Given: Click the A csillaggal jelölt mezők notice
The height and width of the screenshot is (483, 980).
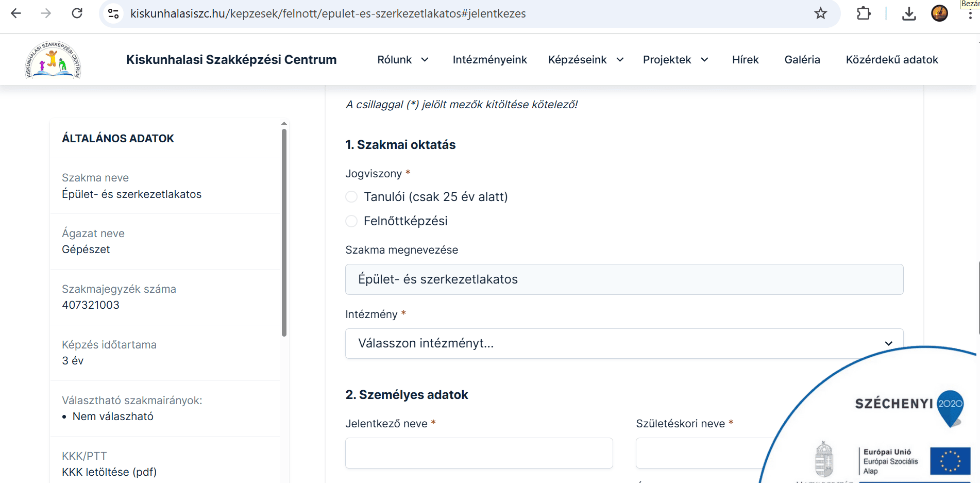Looking at the screenshot, I should [462, 105].
